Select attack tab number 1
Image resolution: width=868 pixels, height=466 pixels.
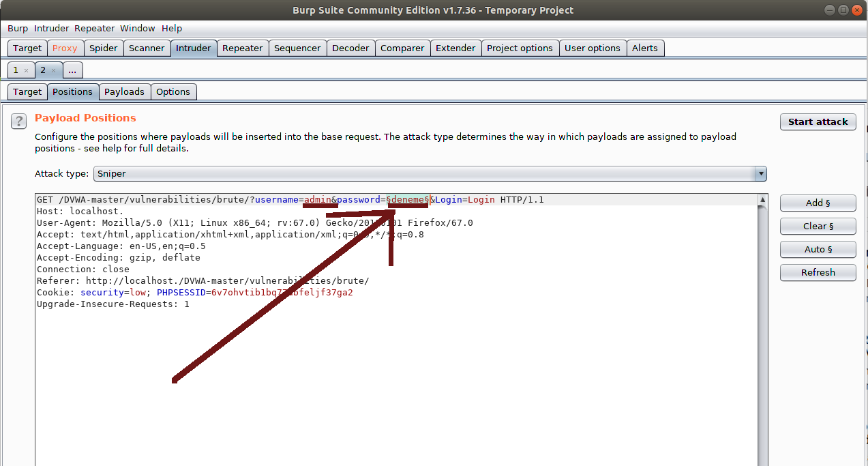(16, 70)
